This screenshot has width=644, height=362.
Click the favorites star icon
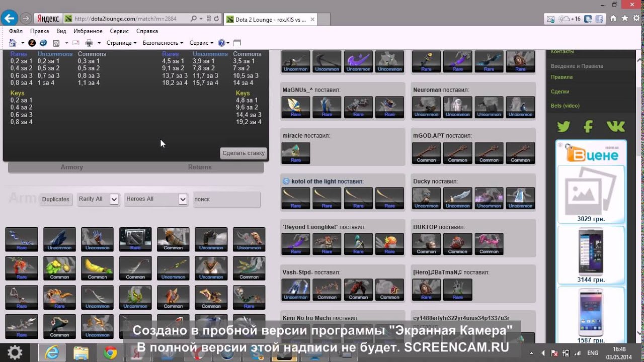tap(624, 19)
